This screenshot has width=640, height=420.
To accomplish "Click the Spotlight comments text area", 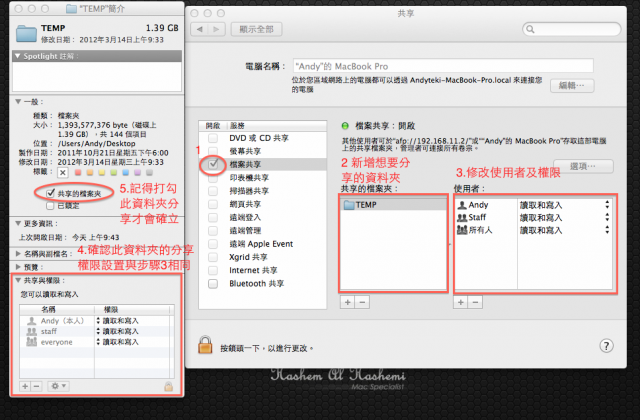I will 97,77.
